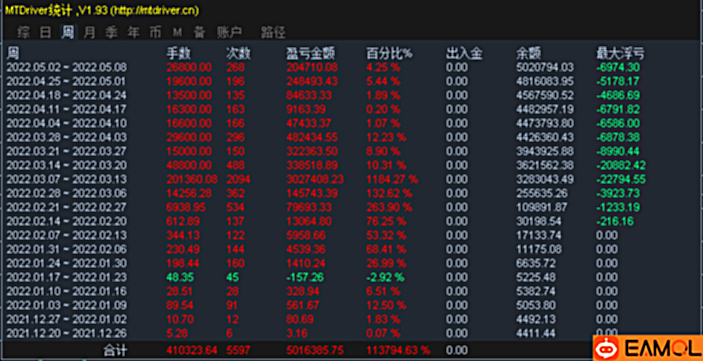Click total profit 5016385.75

point(315,350)
